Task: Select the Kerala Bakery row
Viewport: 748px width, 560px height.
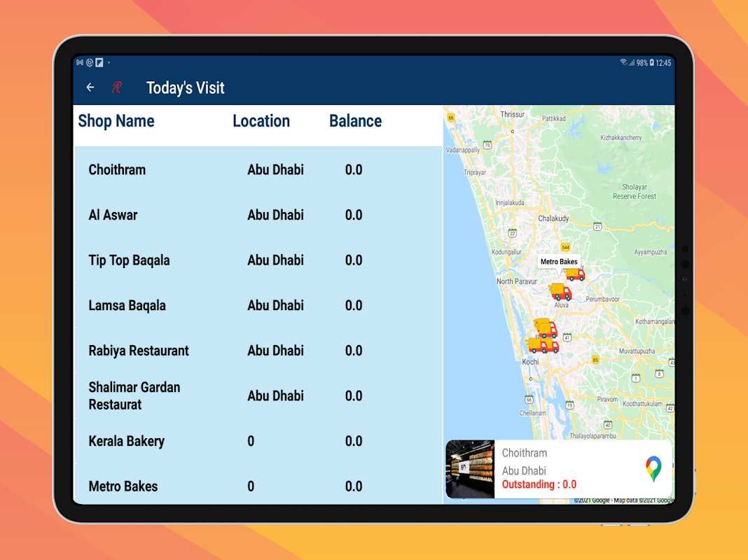Action: tap(258, 441)
